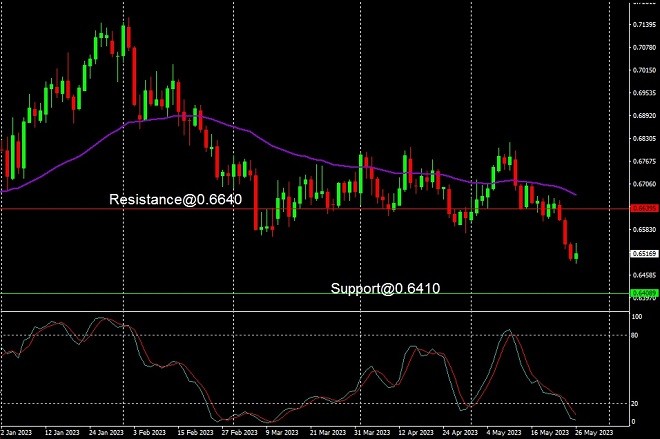Click the oscillator level label 20

[635, 404]
